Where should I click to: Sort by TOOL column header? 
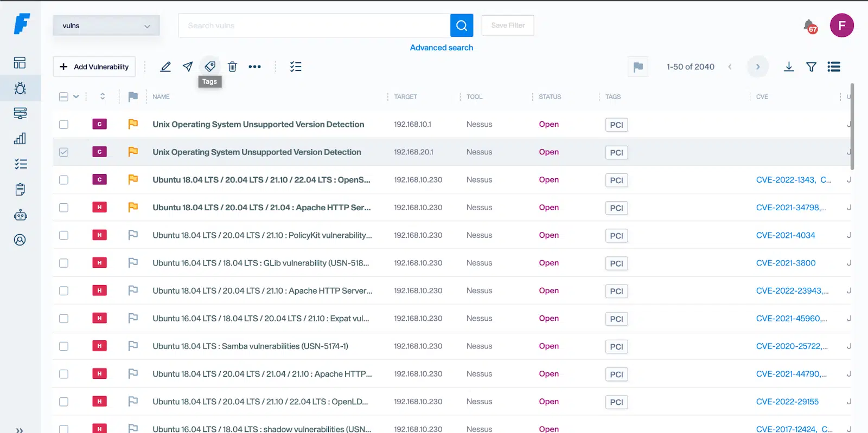[474, 96]
